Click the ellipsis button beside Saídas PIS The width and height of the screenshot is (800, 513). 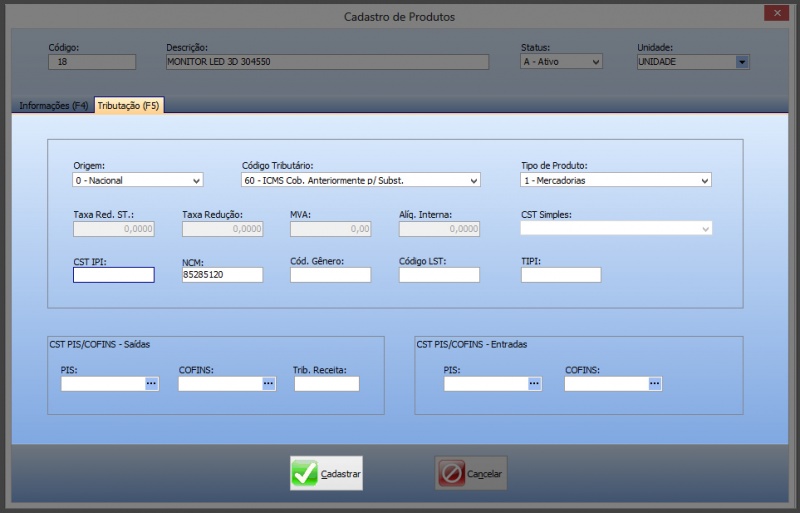pyautogui.click(x=152, y=383)
